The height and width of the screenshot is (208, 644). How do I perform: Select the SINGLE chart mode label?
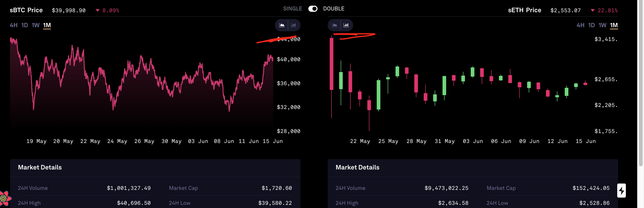(293, 8)
